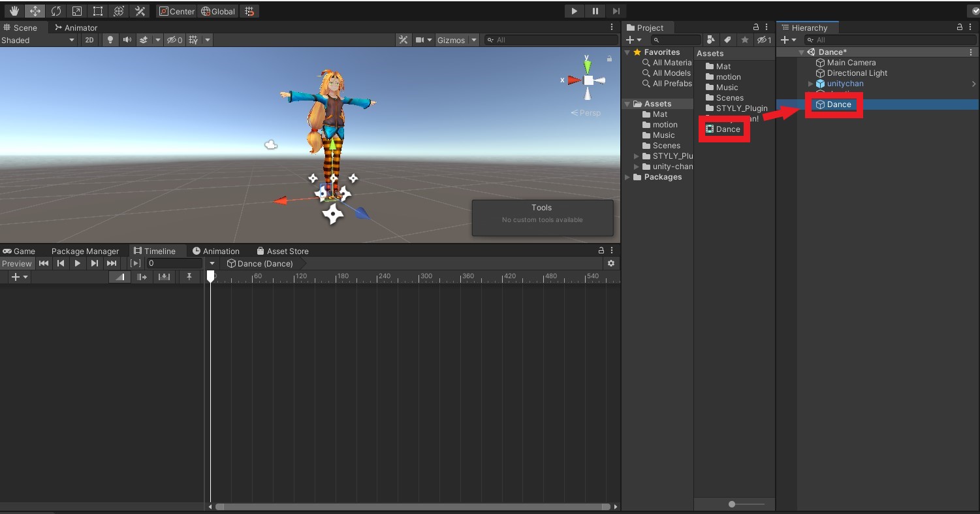
Task: Switch to the Animation tab
Action: 216,251
